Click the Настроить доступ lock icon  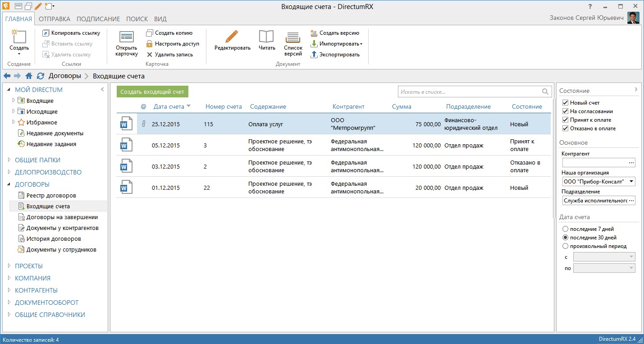click(149, 44)
